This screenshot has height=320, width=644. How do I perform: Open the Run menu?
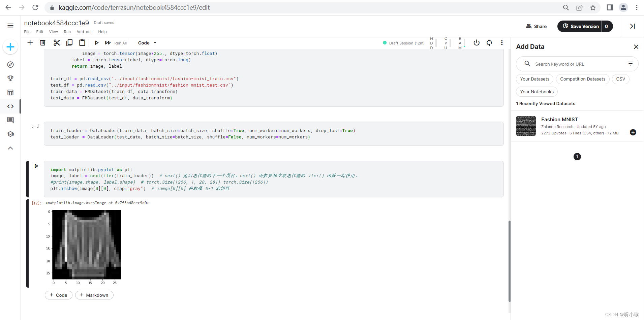pos(67,32)
